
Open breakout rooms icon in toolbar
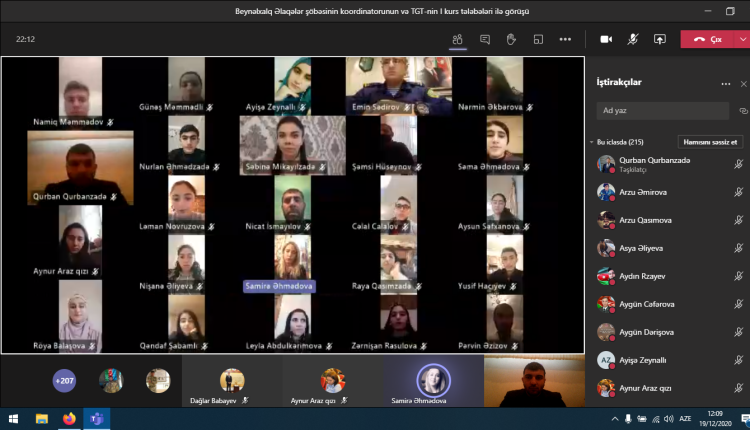538,40
